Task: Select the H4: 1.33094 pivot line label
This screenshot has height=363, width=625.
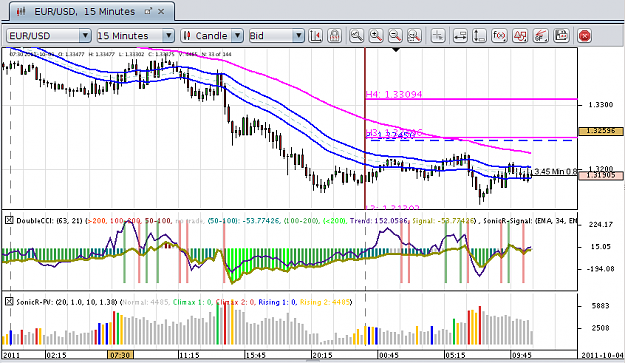Action: (x=394, y=94)
